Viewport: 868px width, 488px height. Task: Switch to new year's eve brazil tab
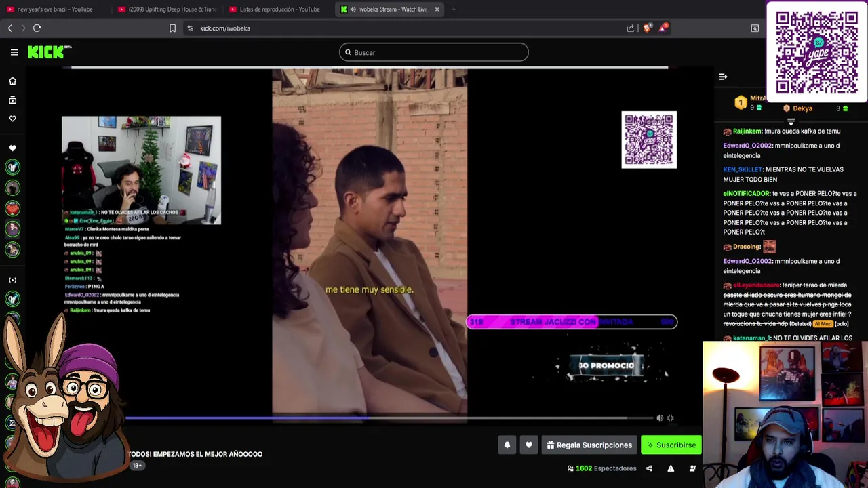tap(55, 9)
